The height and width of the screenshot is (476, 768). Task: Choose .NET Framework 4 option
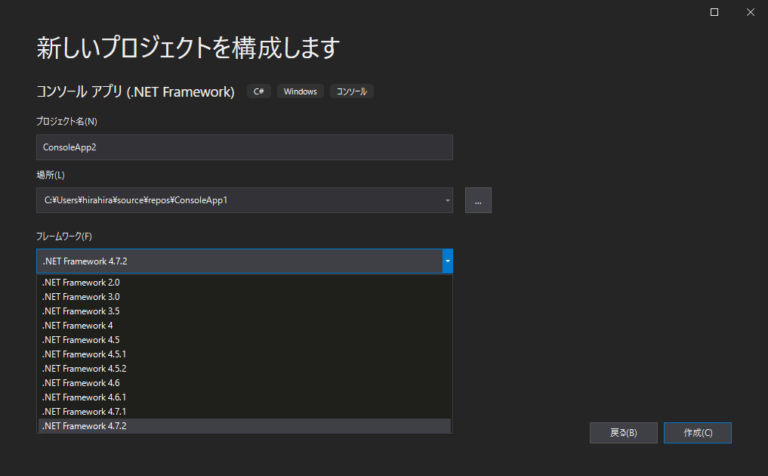(244, 326)
